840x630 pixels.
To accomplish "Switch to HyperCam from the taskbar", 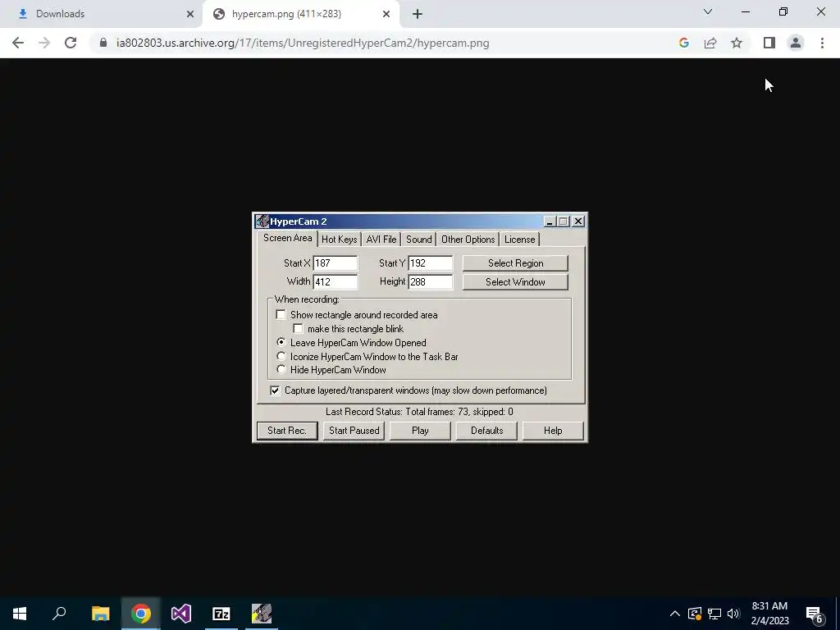I will [262, 614].
